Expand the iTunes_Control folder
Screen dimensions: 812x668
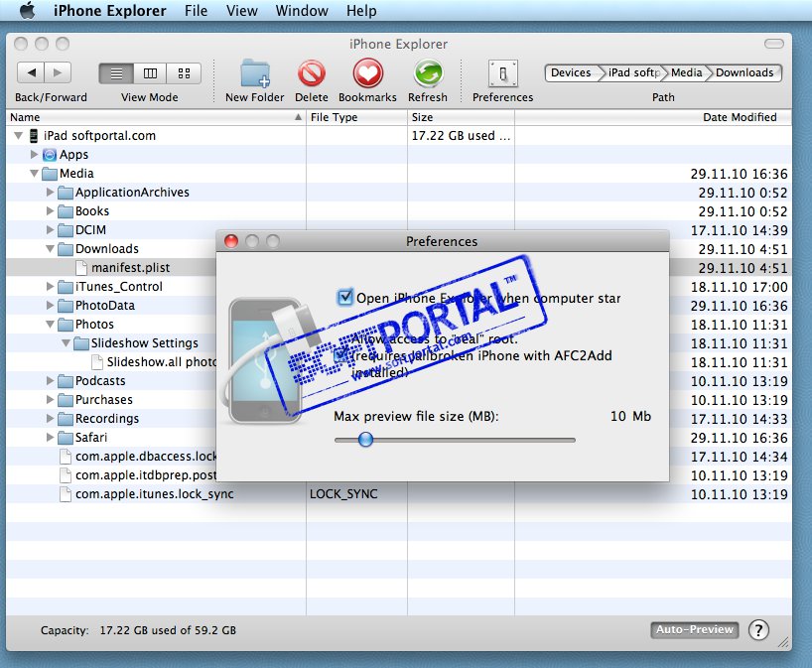(x=51, y=287)
